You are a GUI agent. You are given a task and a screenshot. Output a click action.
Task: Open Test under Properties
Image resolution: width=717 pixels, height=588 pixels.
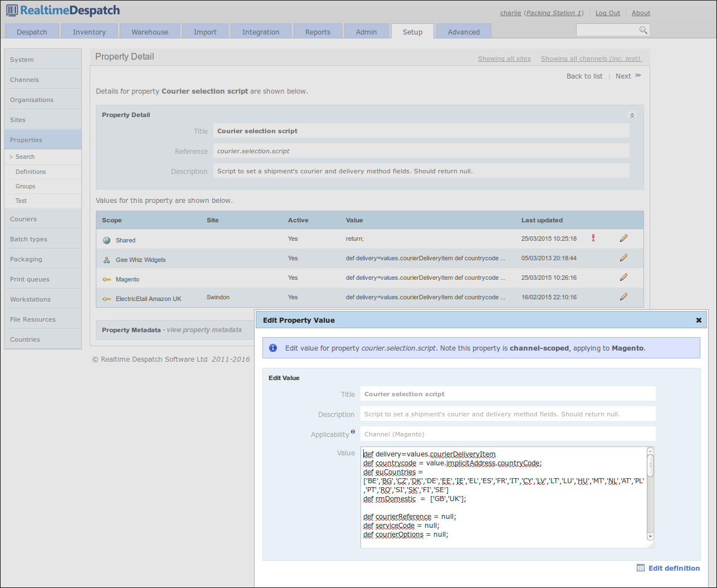[43, 201]
